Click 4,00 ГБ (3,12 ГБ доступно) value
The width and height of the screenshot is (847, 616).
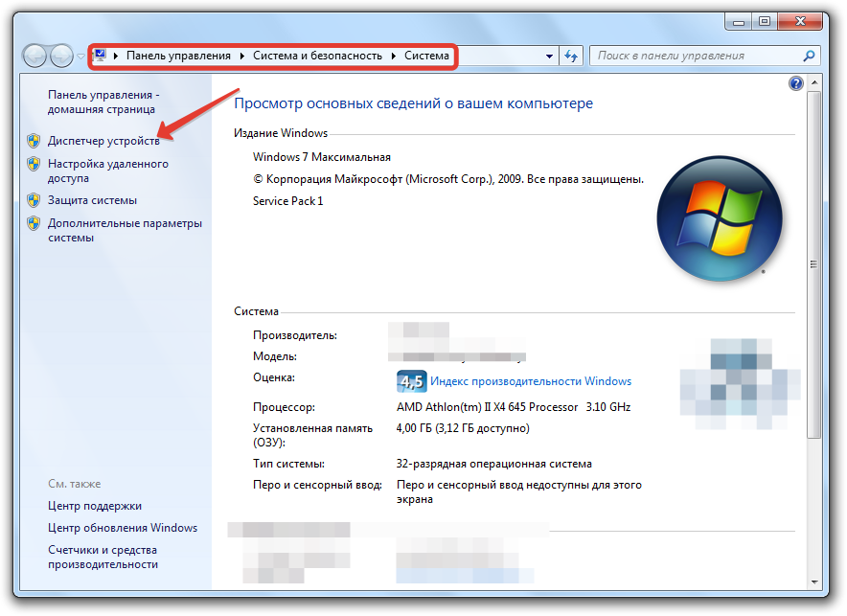coord(463,428)
